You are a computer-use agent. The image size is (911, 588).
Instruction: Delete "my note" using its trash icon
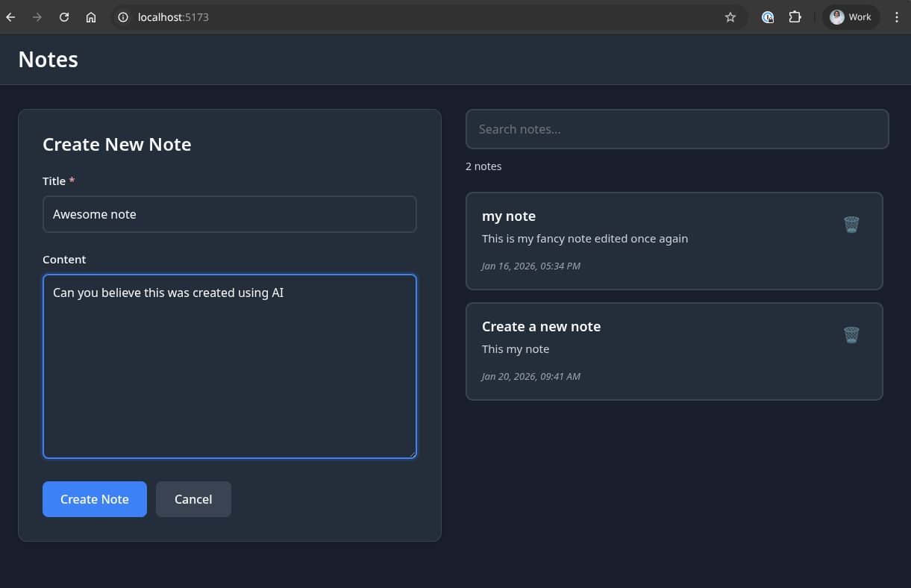pos(851,224)
